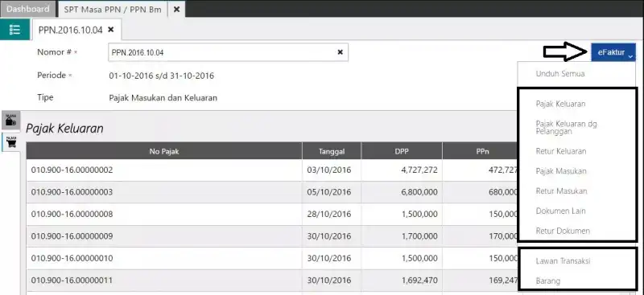This screenshot has height=295, width=644.
Task: Choose Pajak Masukan from the dropdown list
Action: pos(561,171)
